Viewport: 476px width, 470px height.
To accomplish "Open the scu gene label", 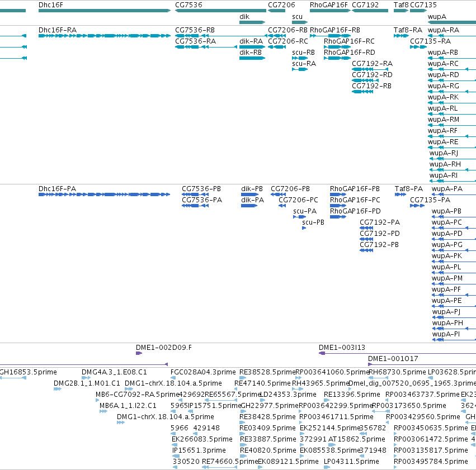I will click(297, 17).
